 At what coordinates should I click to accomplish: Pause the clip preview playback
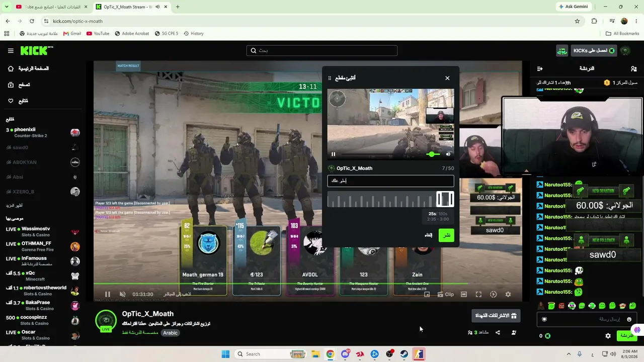coord(333,154)
